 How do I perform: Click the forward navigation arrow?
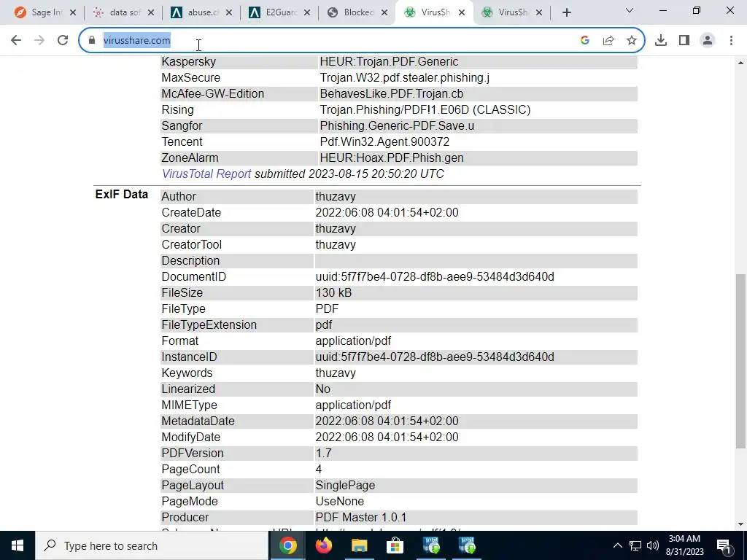click(x=39, y=41)
